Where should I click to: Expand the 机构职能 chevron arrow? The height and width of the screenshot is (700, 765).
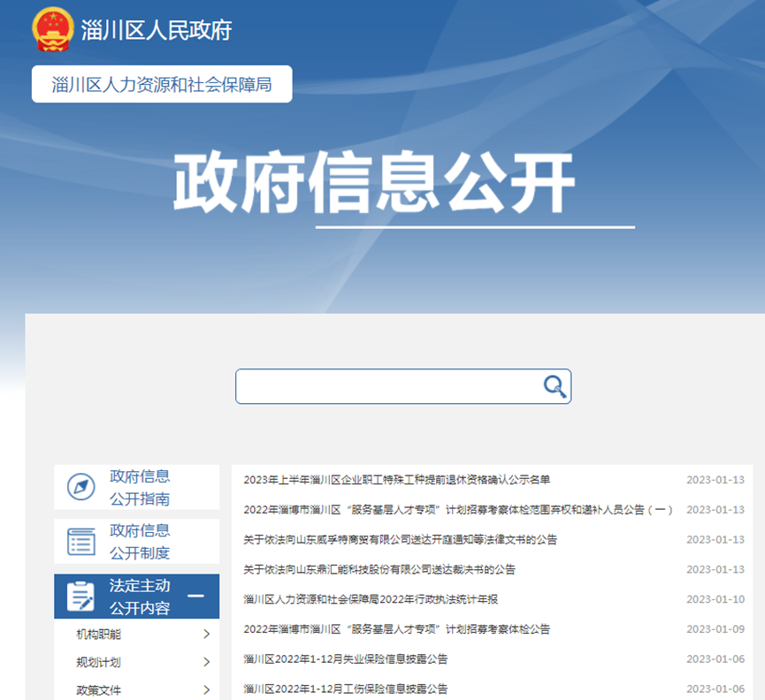point(206,634)
